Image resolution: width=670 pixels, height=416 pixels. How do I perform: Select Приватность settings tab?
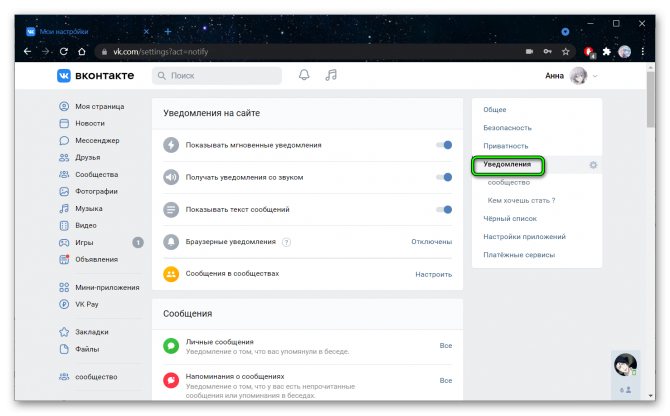click(505, 146)
